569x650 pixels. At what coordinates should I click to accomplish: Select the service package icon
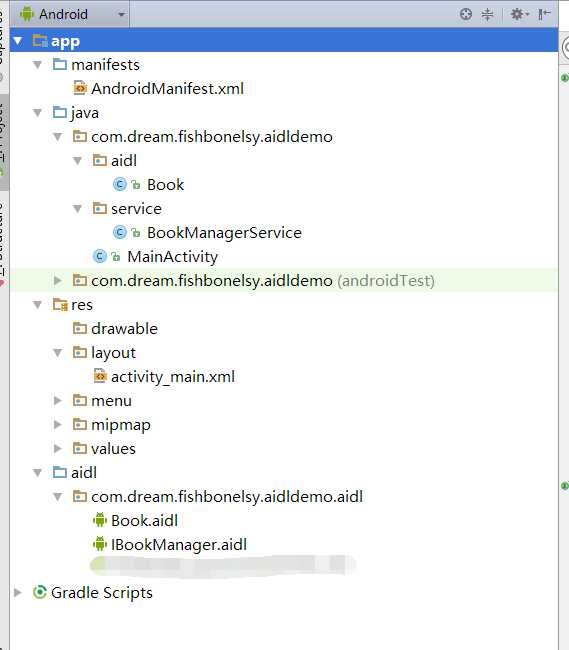tap(99, 209)
